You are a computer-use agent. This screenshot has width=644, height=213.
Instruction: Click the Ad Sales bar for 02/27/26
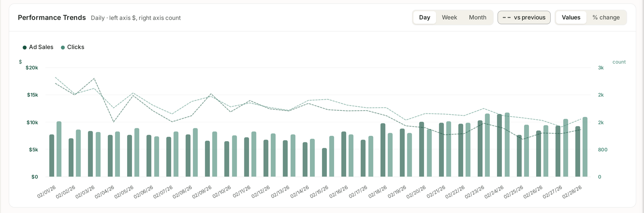(558, 151)
